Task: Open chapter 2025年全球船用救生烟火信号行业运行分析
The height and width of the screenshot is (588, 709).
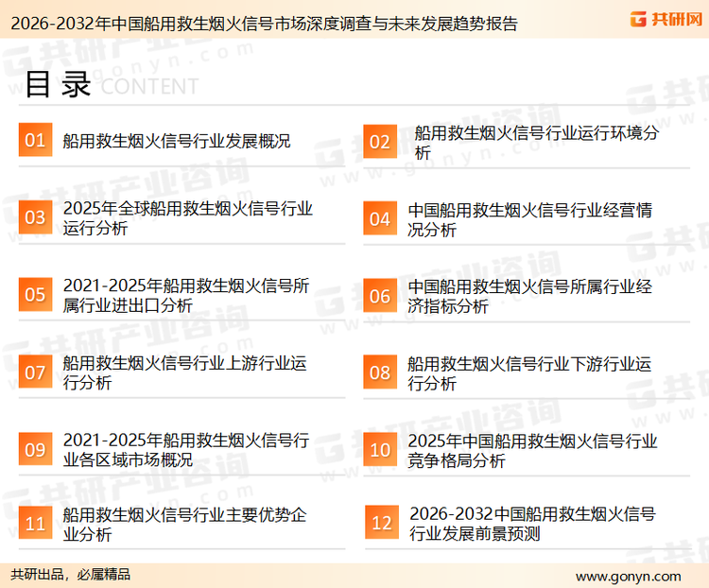Action: [188, 218]
